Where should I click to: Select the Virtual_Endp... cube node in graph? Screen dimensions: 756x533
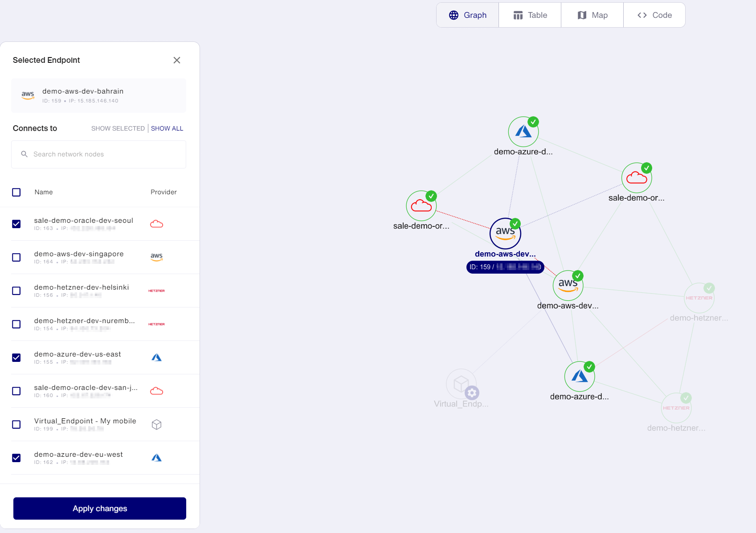pos(461,384)
